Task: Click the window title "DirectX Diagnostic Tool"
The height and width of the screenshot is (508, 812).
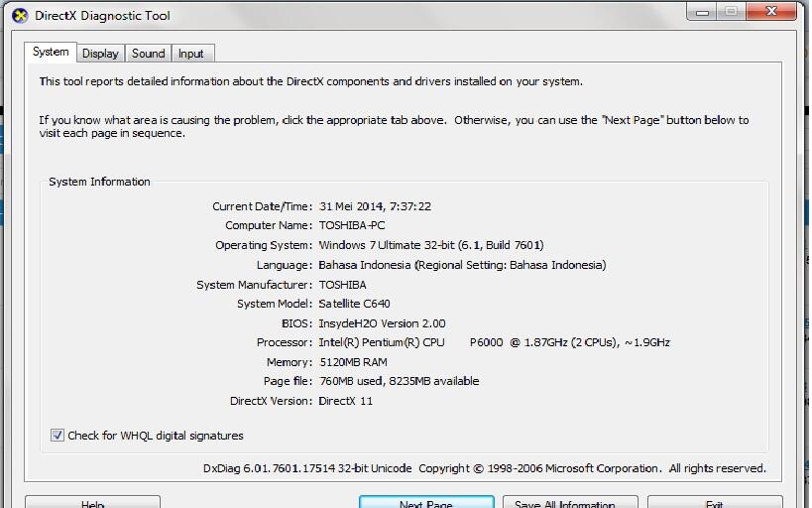Action: pyautogui.click(x=102, y=16)
